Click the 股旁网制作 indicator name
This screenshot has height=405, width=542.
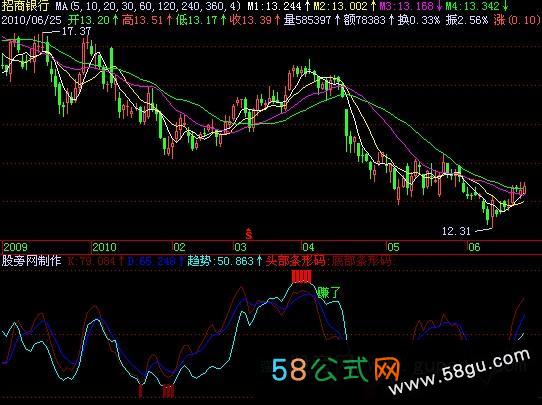pyautogui.click(x=31, y=261)
